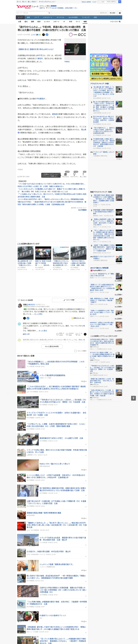Open ひき逃げか…38歳の男を逮捕 article

coord(48,551)
